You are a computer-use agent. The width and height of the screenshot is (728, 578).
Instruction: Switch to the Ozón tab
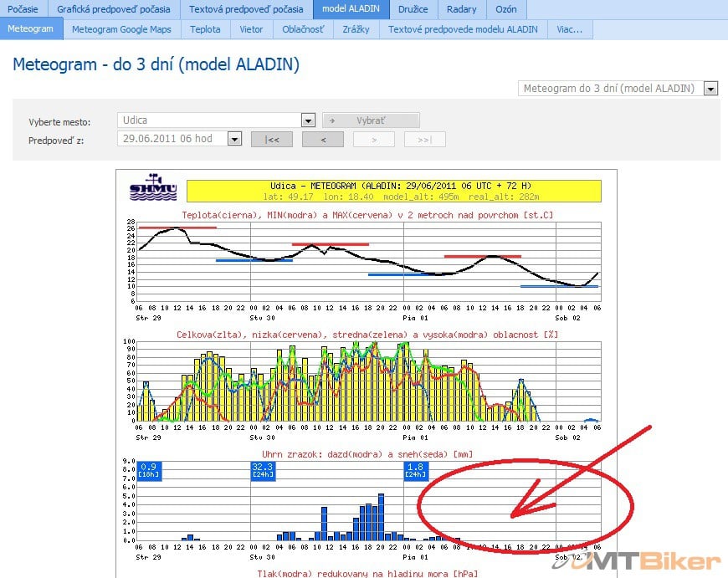click(505, 9)
